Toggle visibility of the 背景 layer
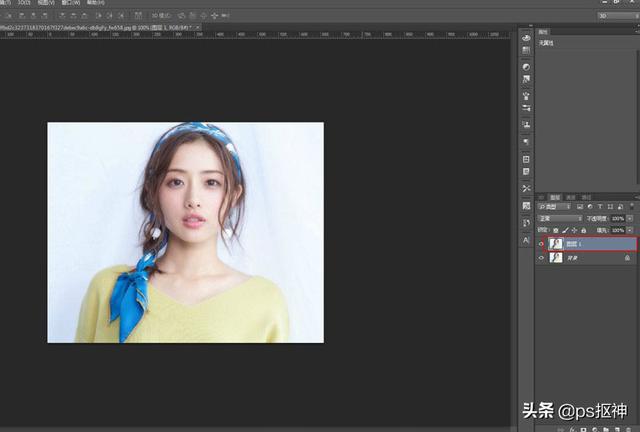Screen dimensions: 640x432 (542, 257)
